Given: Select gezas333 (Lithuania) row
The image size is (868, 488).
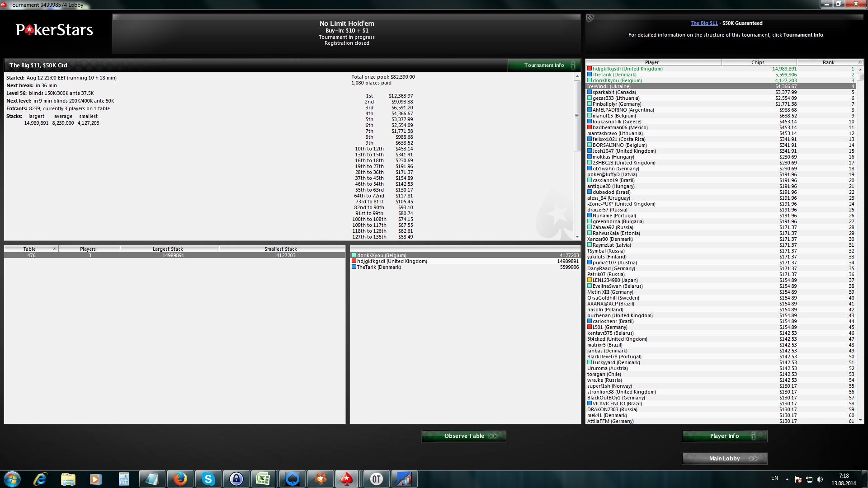Looking at the screenshot, I should click(x=721, y=98).
